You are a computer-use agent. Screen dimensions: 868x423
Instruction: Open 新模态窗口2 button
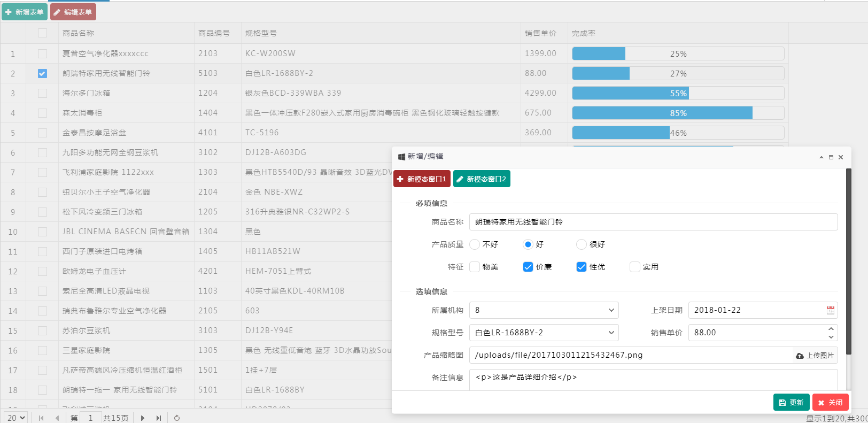(482, 179)
